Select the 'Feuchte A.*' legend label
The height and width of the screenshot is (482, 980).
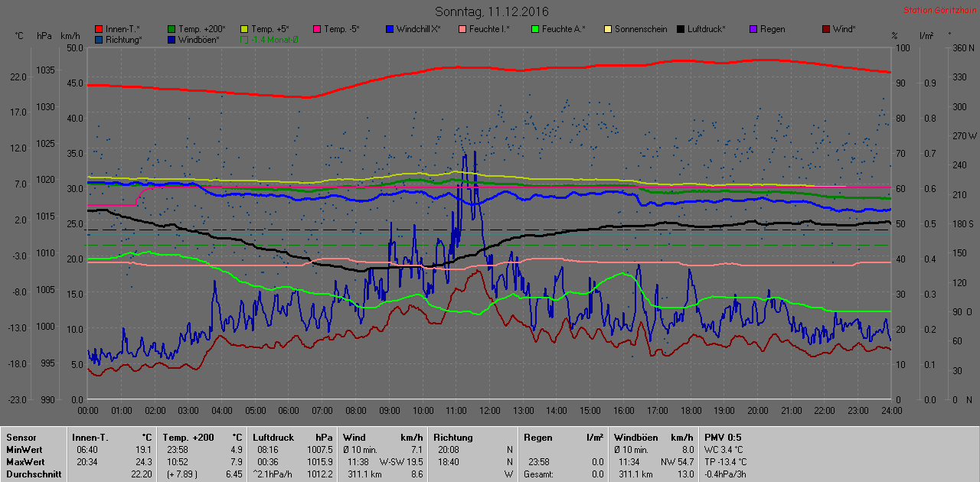563,29
